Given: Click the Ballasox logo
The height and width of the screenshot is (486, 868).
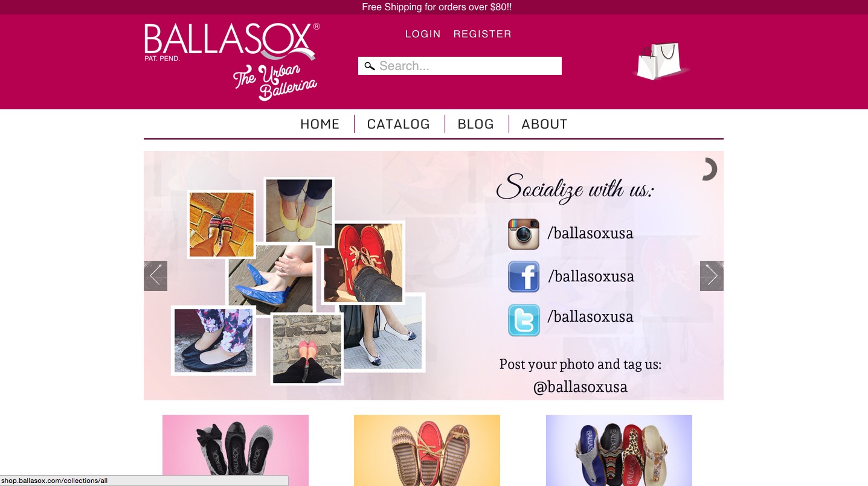Looking at the screenshot, I should 232,61.
